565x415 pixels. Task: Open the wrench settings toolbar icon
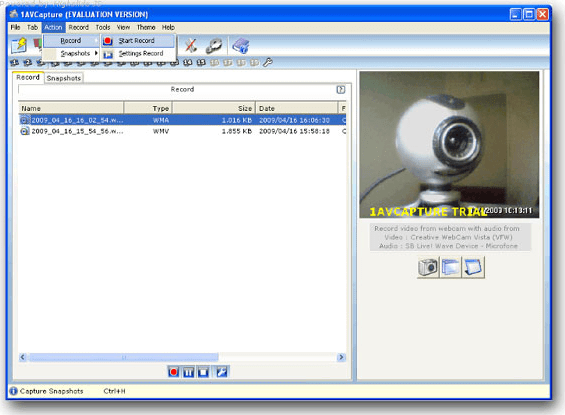click(x=214, y=45)
